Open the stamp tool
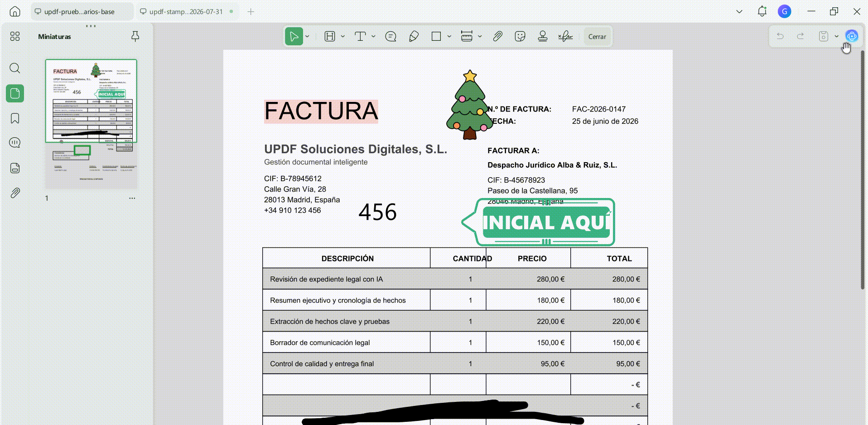 coord(543,36)
